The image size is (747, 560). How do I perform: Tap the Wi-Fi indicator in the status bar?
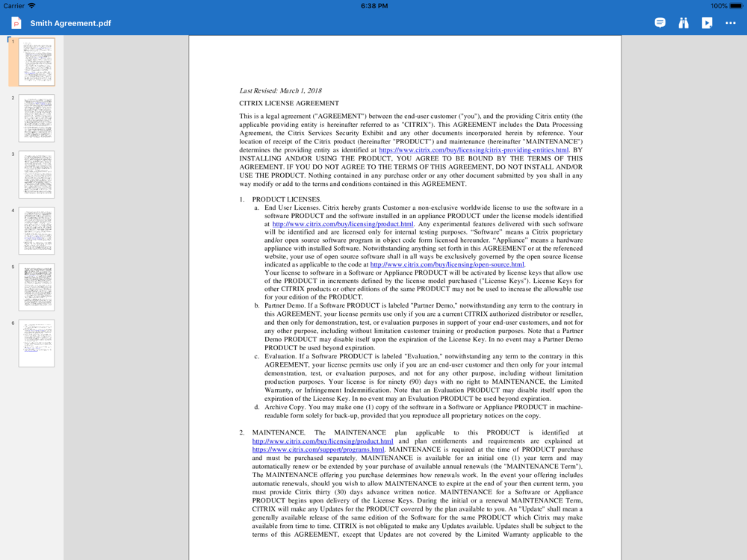click(31, 6)
